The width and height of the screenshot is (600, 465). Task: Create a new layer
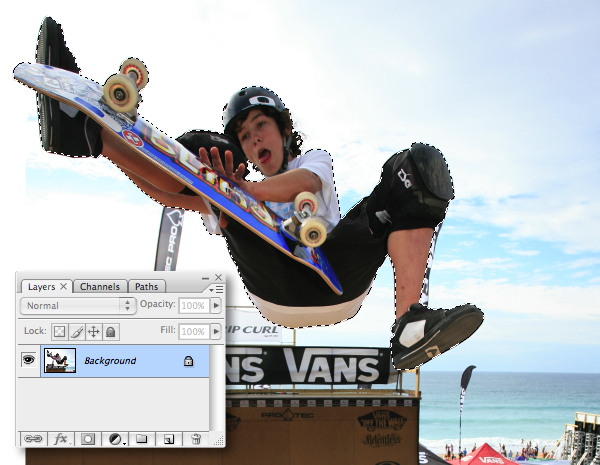tap(169, 439)
